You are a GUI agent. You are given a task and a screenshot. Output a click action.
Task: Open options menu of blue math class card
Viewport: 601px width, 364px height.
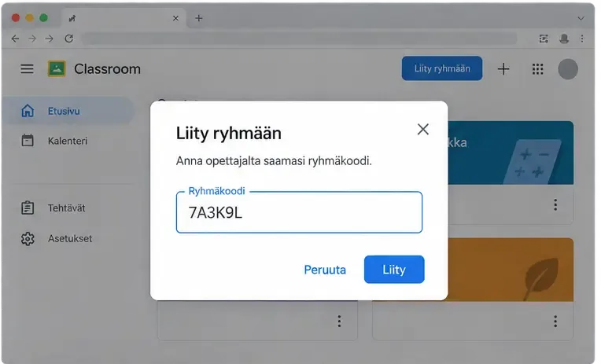tap(555, 204)
